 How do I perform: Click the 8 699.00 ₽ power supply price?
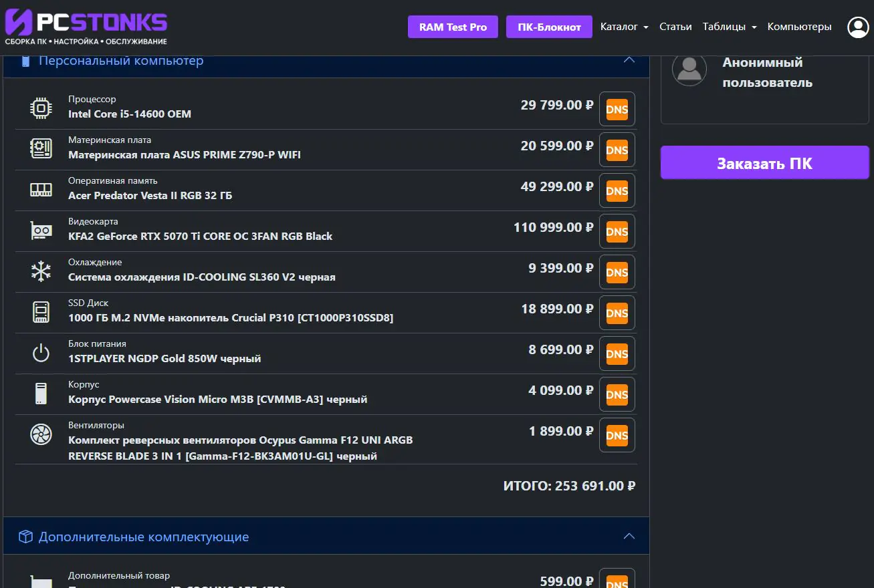click(x=561, y=349)
